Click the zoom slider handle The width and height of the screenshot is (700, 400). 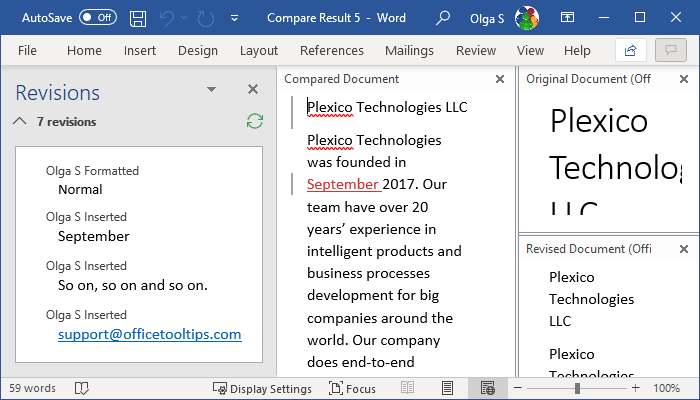pyautogui.click(x=577, y=388)
